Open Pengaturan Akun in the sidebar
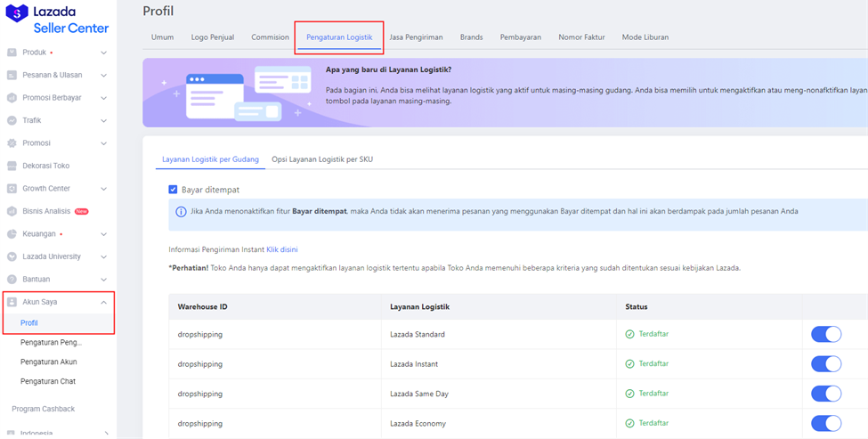The height and width of the screenshot is (439, 868). (49, 362)
